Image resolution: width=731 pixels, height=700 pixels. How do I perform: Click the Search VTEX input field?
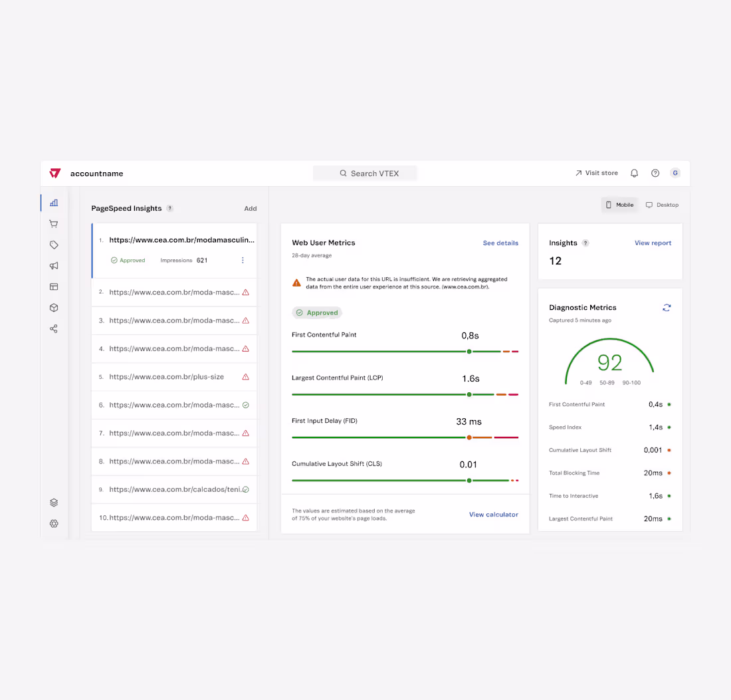click(x=365, y=173)
